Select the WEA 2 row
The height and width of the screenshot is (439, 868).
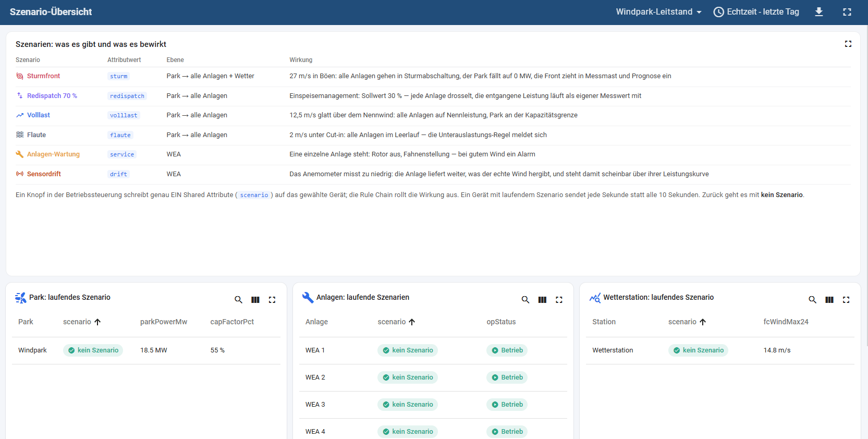(433, 377)
